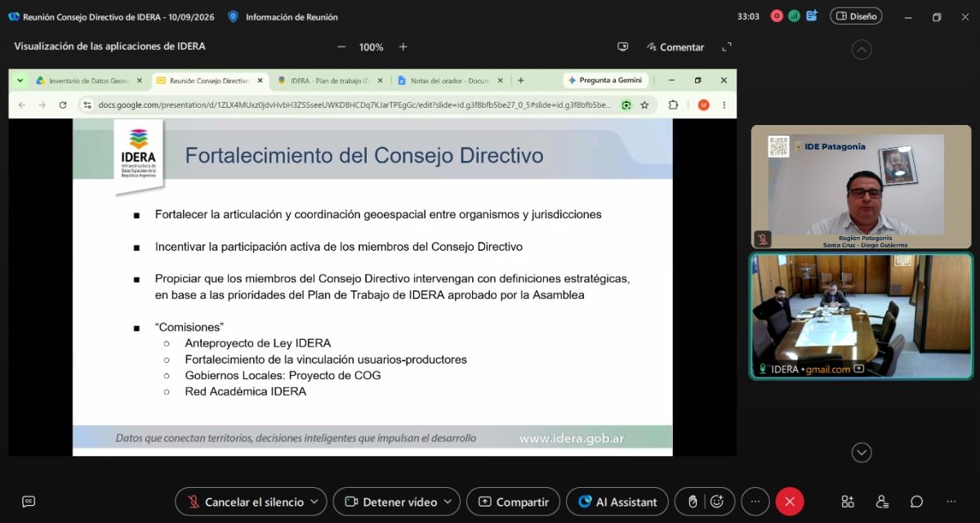Screen dimensions: 980x523
Task: Open panel options ellipsis at bottom right
Action: click(951, 502)
